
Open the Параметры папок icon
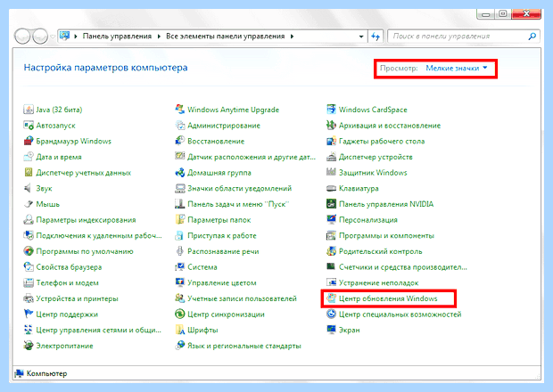[x=180, y=220]
